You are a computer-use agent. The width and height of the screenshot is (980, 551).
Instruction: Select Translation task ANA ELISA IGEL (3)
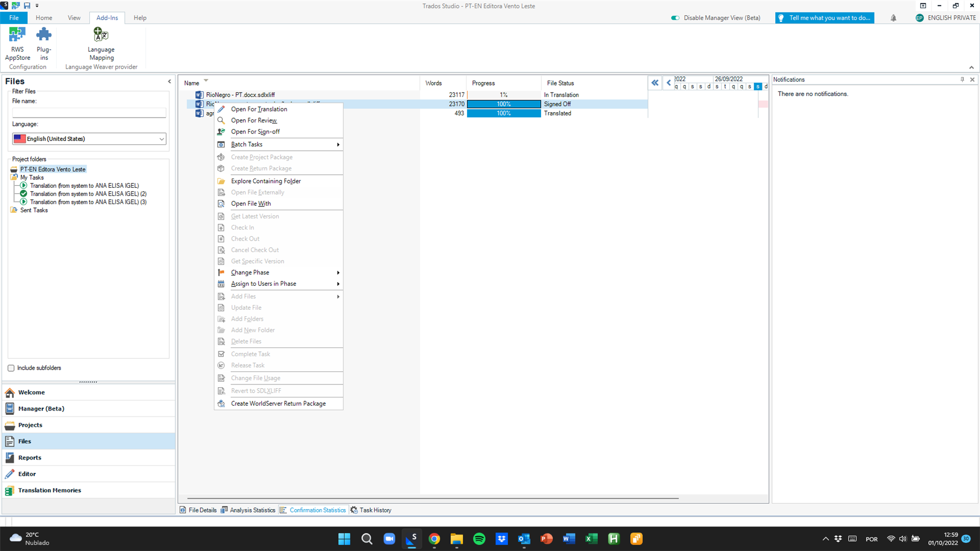coord(88,202)
